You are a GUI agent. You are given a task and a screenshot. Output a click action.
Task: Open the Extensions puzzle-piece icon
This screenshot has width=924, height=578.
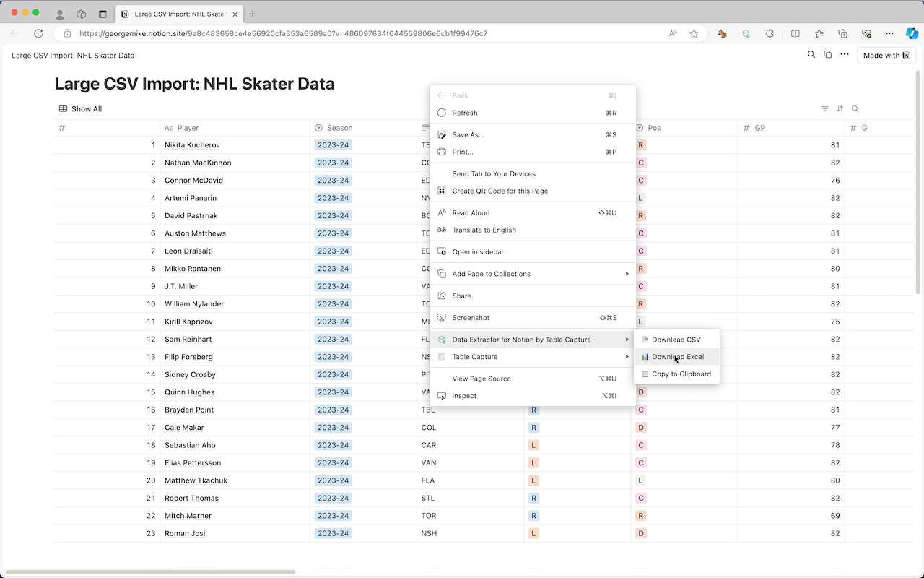[770, 33]
